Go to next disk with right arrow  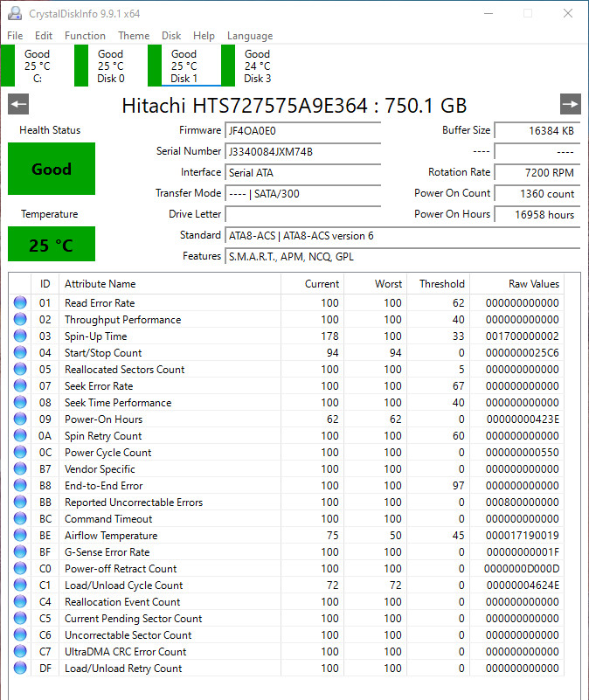coord(571,105)
